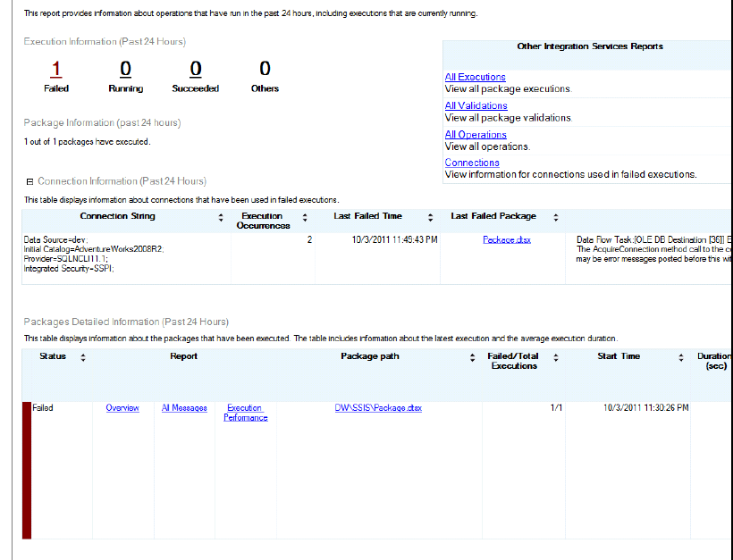Open Package.dtsx link under Last Failed Package

pyautogui.click(x=507, y=239)
